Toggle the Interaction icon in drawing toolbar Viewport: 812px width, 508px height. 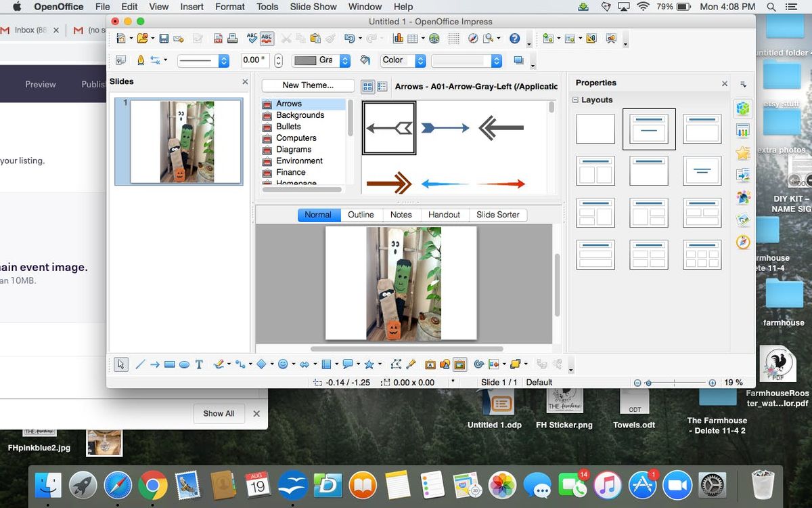[x=556, y=364]
